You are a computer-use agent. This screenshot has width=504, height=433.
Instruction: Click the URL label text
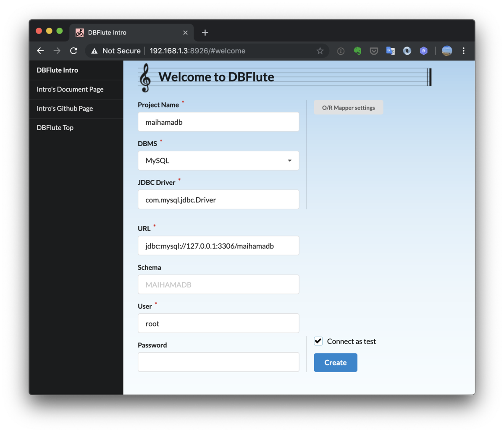144,228
